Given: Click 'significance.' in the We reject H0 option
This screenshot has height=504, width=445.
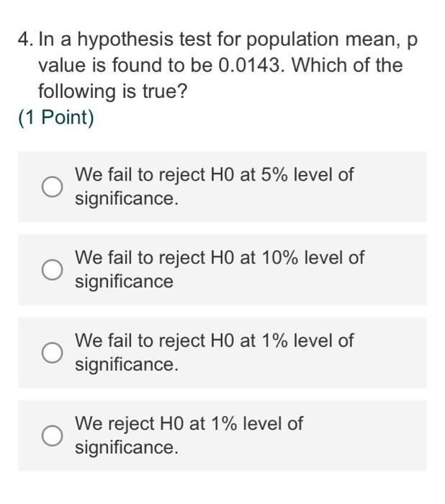Looking at the screenshot, I should 126,448.
